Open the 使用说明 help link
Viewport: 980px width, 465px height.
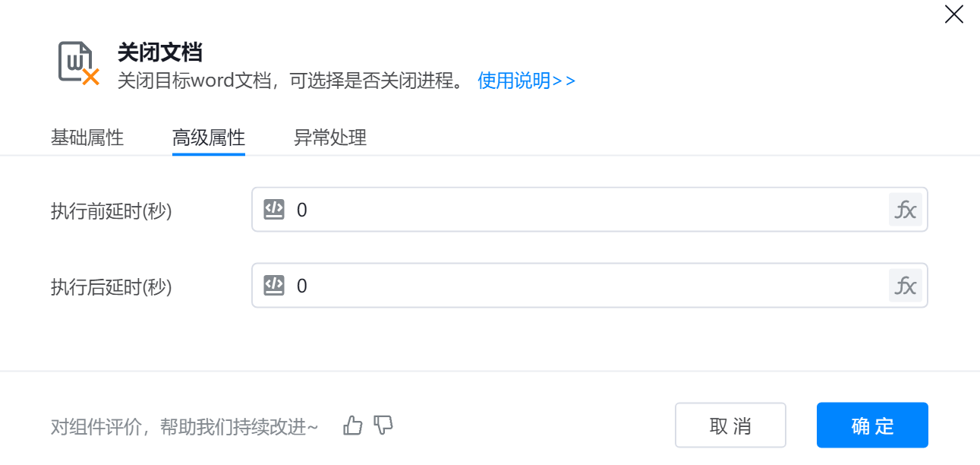(x=526, y=81)
